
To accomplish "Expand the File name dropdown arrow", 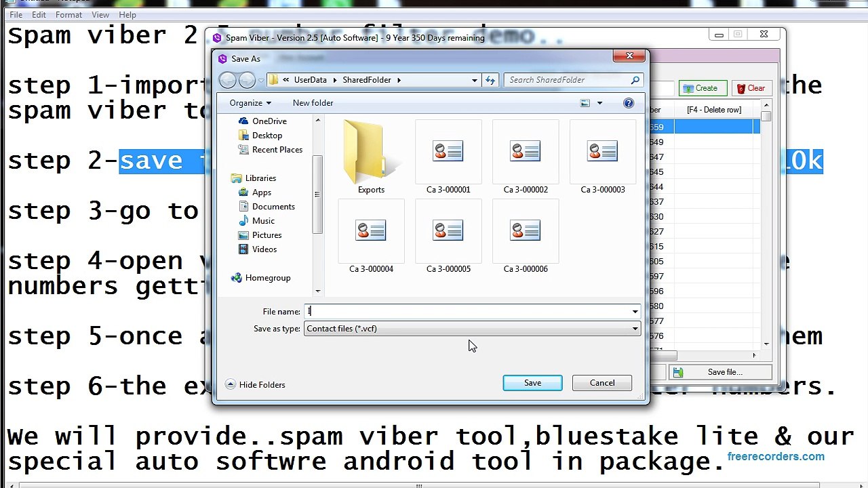I will pyautogui.click(x=635, y=312).
